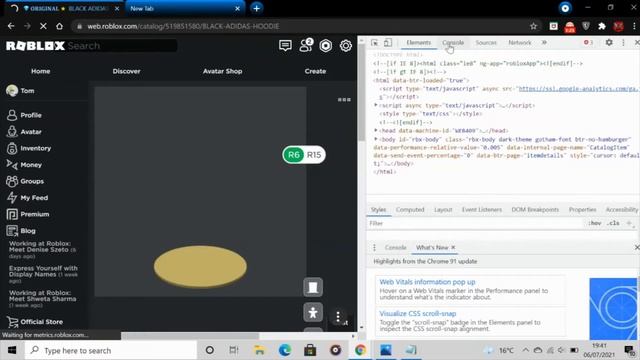Click the google-analytics script URL link
Viewport: 640px width, 360px height.
point(579,88)
